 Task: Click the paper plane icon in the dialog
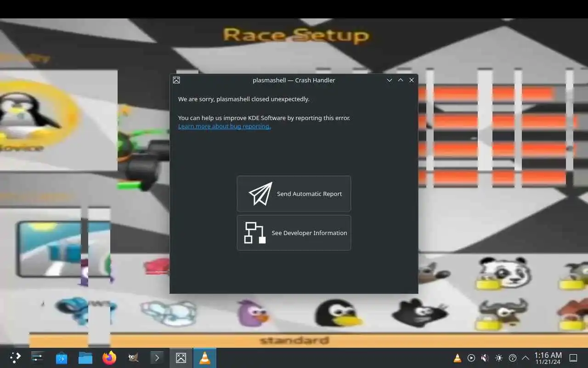point(260,194)
